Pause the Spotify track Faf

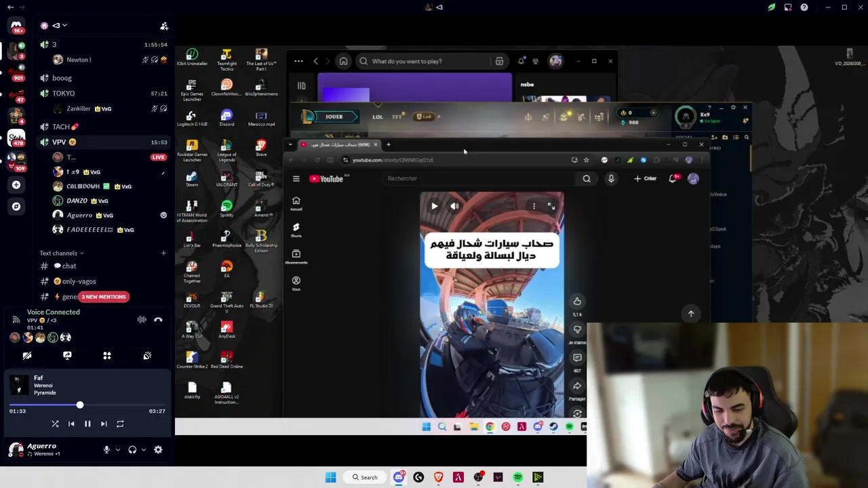87,424
